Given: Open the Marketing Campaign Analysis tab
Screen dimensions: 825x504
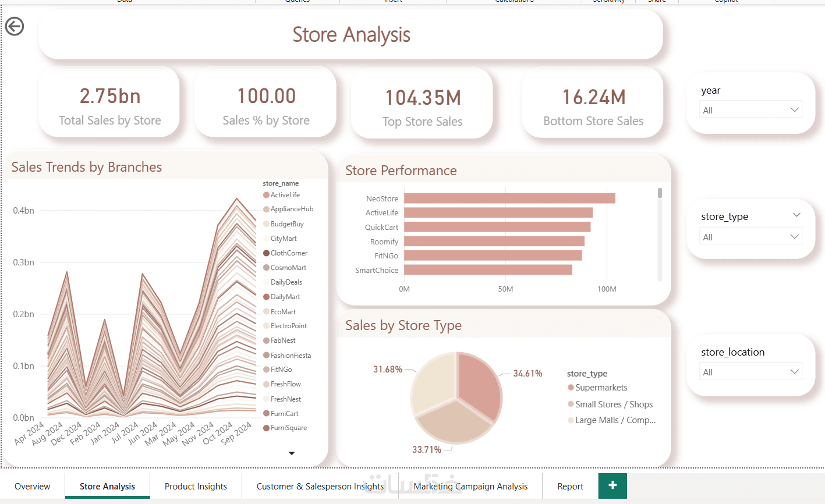Looking at the screenshot, I should tap(470, 487).
